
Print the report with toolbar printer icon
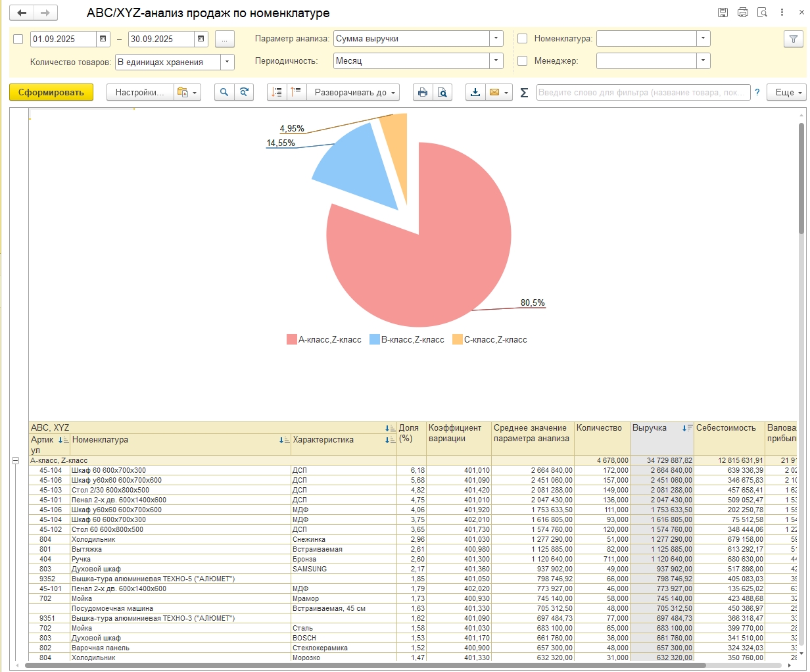pos(423,93)
